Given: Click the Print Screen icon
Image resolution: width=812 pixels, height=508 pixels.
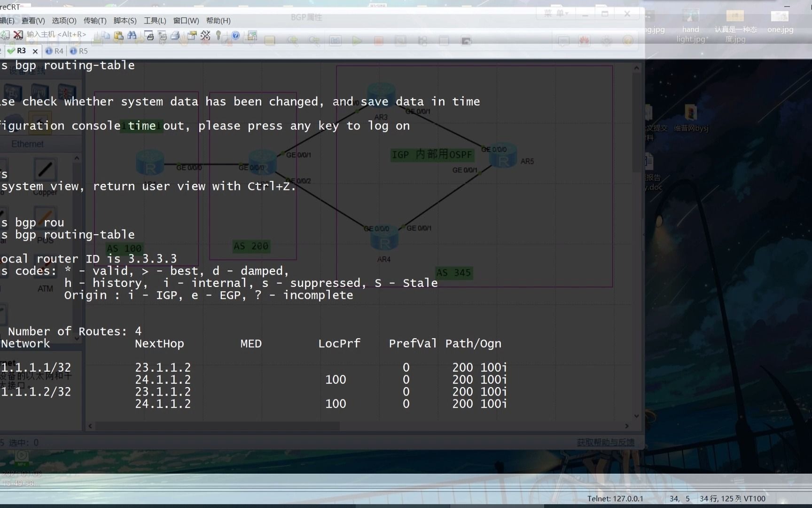Looking at the screenshot, I should point(149,35).
